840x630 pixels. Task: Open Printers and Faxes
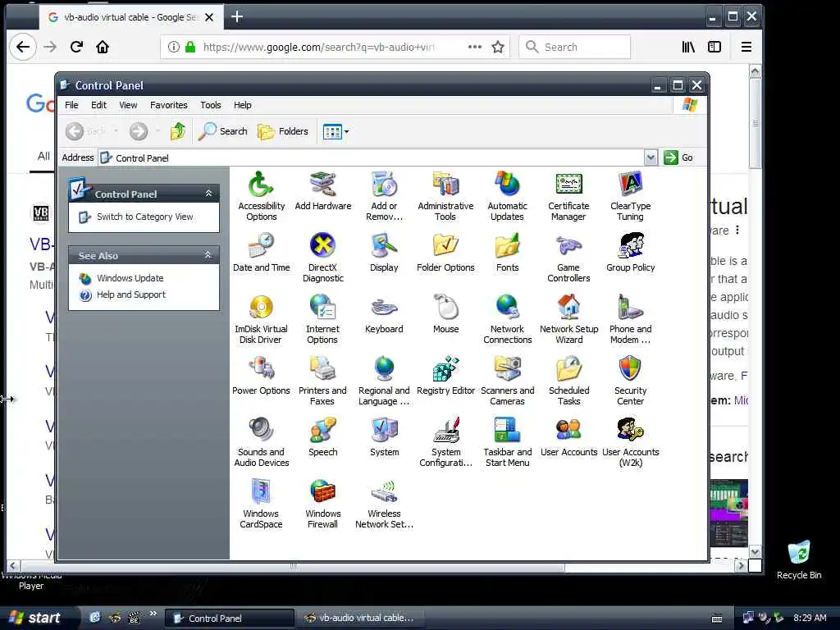pos(322,381)
